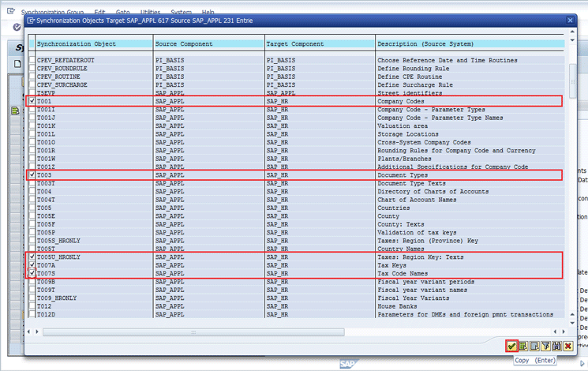Image resolution: width=588 pixels, height=371 pixels.
Task: Uncheck the T001 Company Codes checkbox
Action: click(32, 101)
